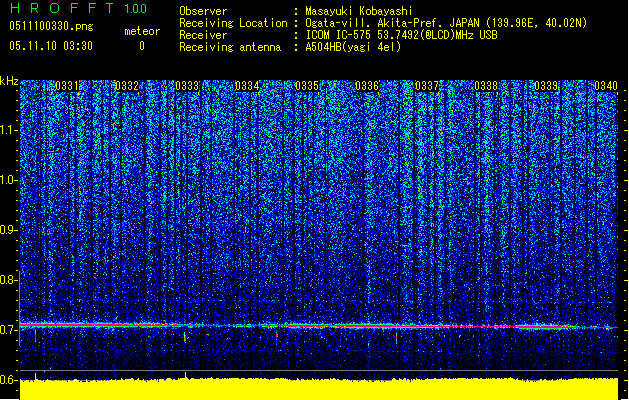This screenshot has width=629, height=400.
Task: Select the antenna value A504HB(yagi 4el)
Action: pos(353,47)
